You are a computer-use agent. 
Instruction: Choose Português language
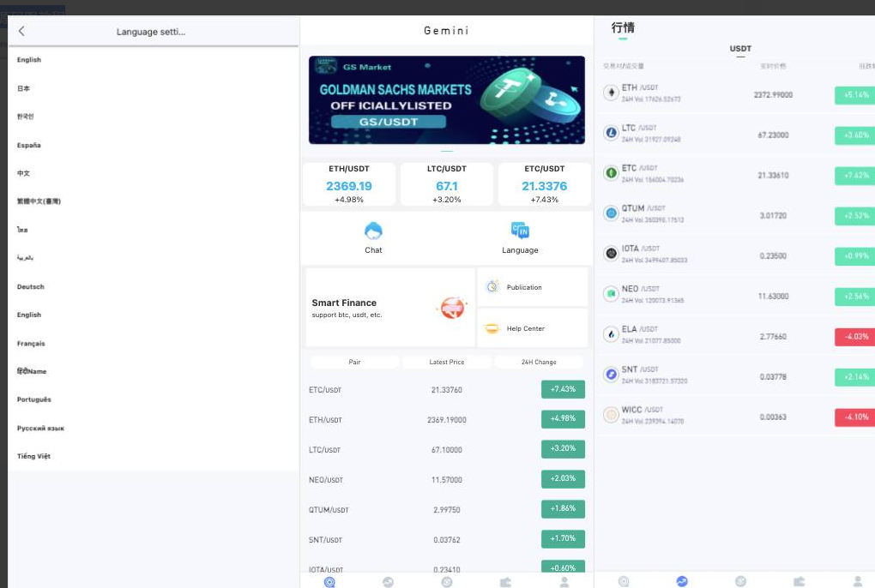(x=34, y=399)
